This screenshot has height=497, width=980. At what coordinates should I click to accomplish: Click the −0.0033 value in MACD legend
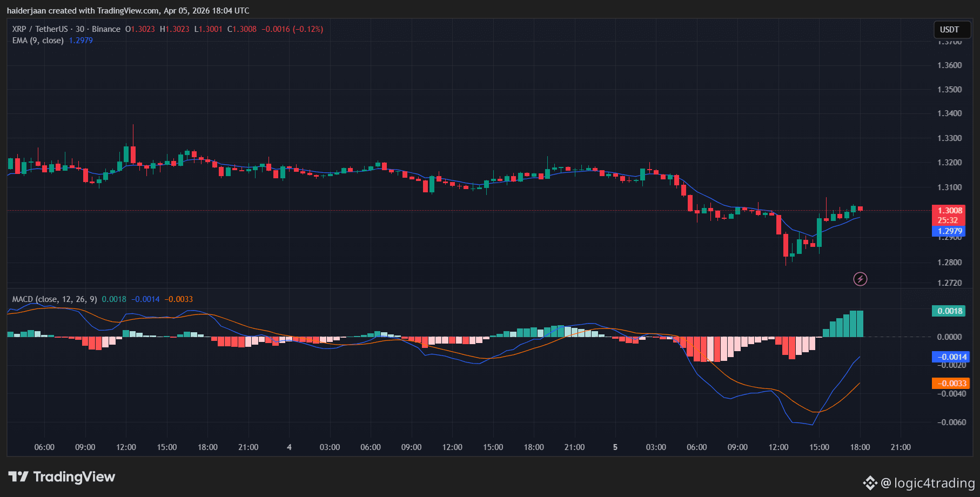pos(178,299)
